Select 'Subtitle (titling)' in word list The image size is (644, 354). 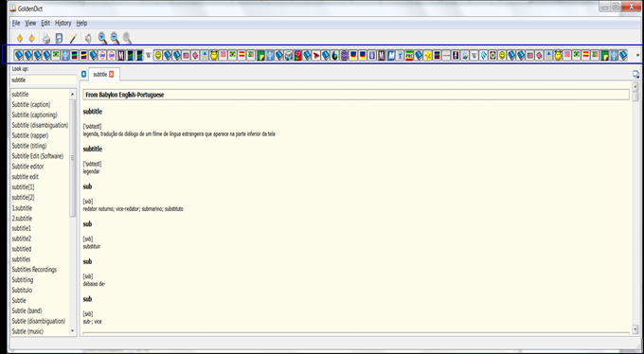point(29,146)
